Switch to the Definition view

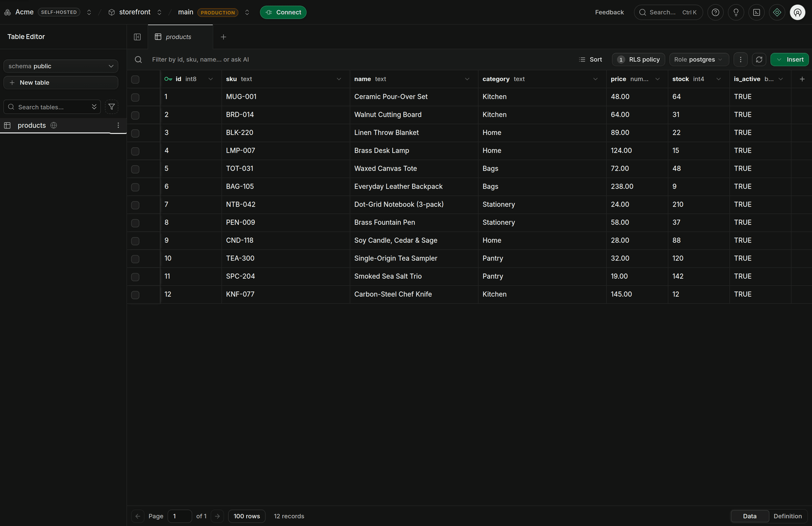tap(788, 516)
